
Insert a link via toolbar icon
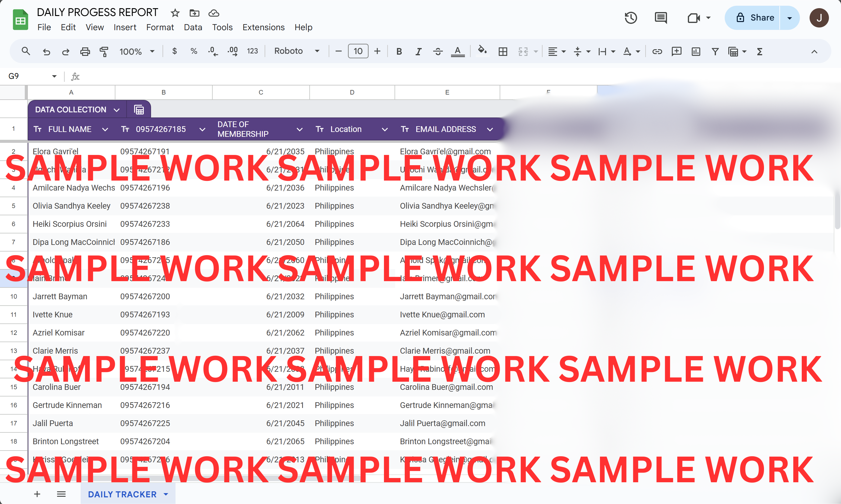click(x=657, y=52)
